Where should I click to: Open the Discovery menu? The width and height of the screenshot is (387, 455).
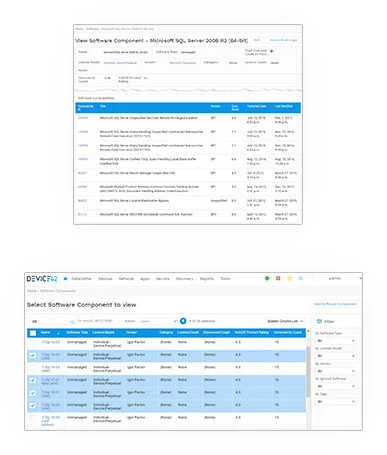pos(184,279)
